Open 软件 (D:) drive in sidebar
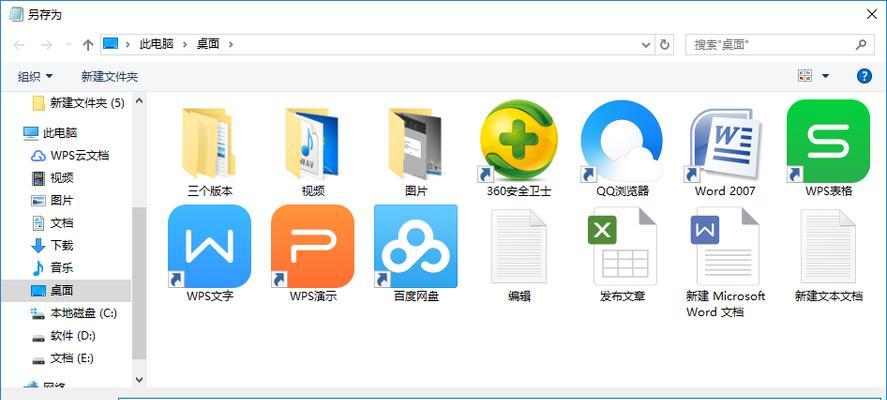 tap(63, 336)
